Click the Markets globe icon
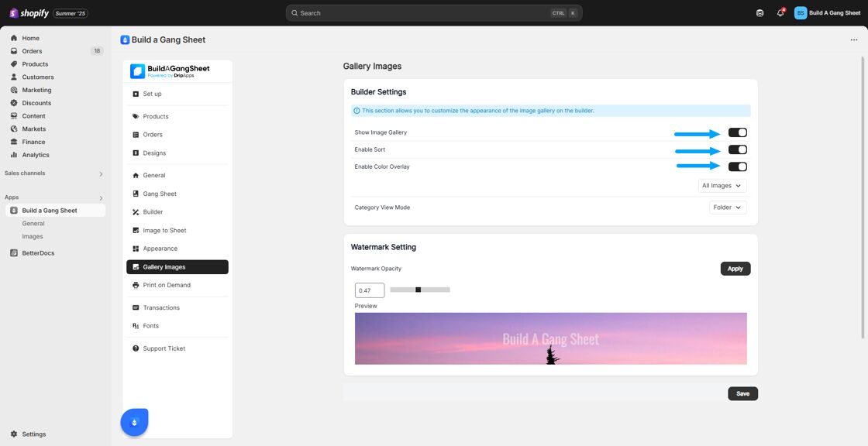 click(14, 129)
